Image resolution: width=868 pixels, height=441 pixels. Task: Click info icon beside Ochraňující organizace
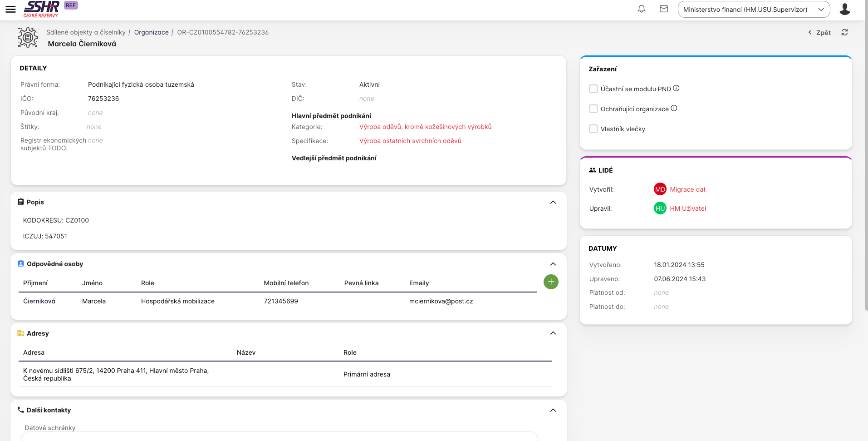point(674,108)
